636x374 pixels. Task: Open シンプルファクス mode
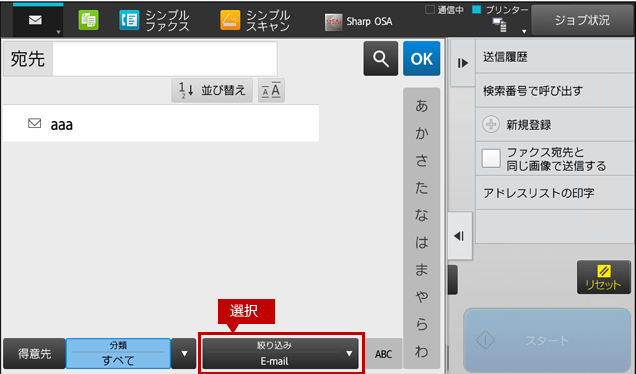point(154,20)
